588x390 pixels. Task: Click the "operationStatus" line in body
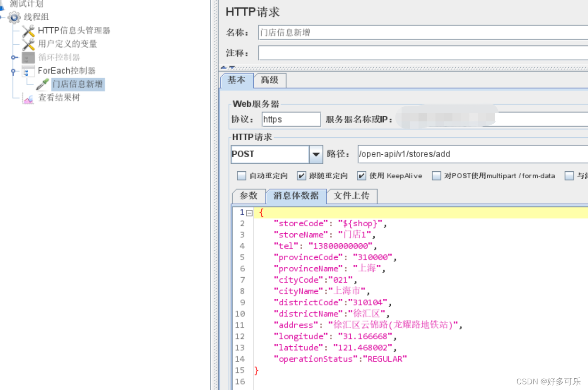pyautogui.click(x=340, y=359)
